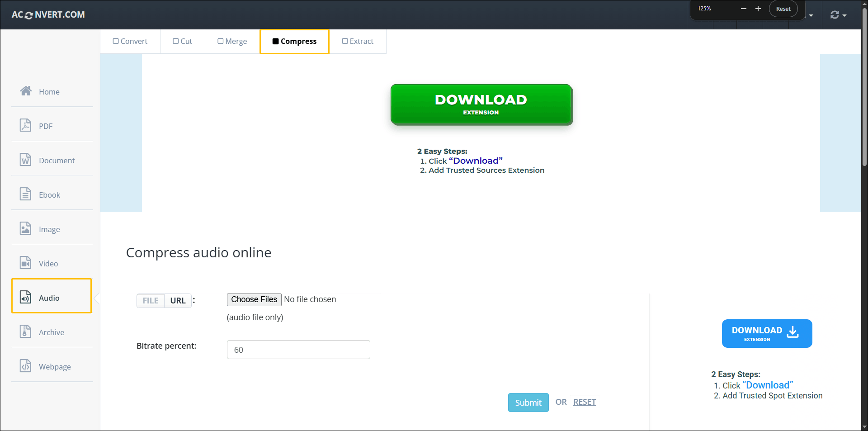This screenshot has height=431, width=868.
Task: Click the "(audio file only)" note
Action: click(x=255, y=317)
